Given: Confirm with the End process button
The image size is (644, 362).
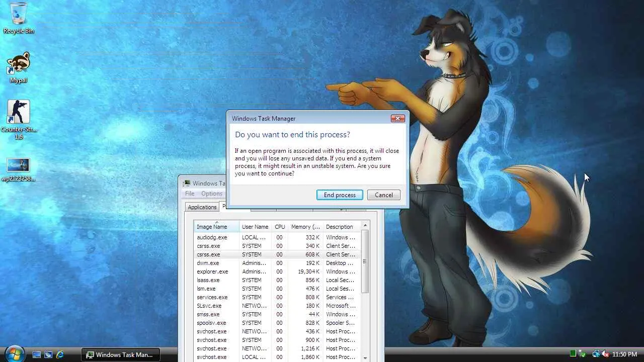Looking at the screenshot, I should [x=340, y=195].
